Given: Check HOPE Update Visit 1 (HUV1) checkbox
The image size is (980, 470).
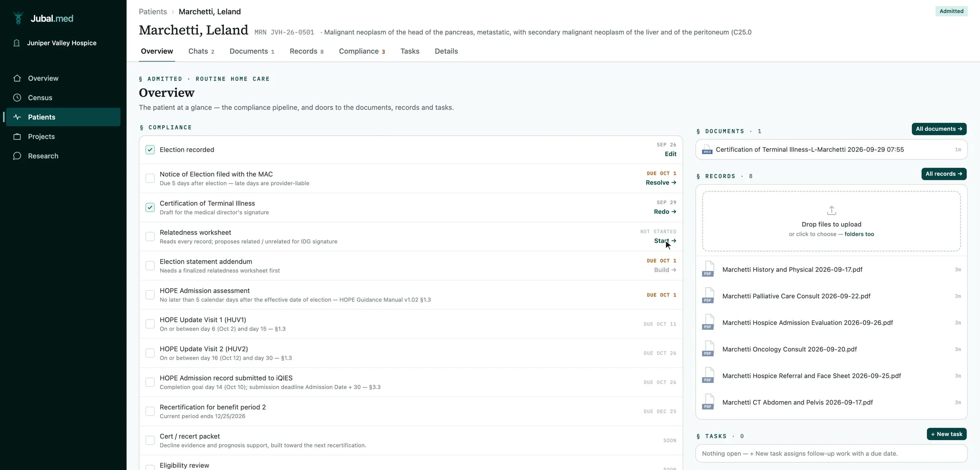Looking at the screenshot, I should coord(150,324).
